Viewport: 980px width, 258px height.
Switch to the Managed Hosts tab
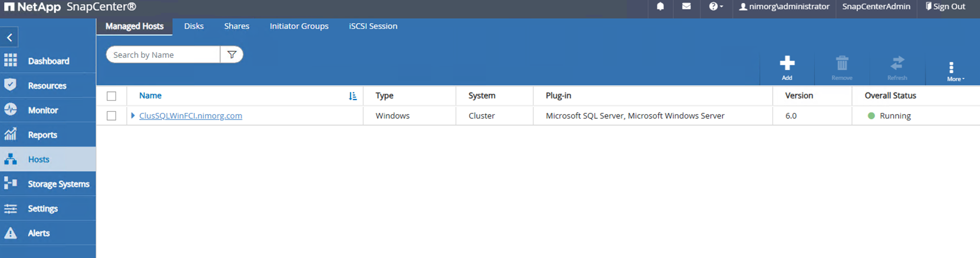point(134,26)
